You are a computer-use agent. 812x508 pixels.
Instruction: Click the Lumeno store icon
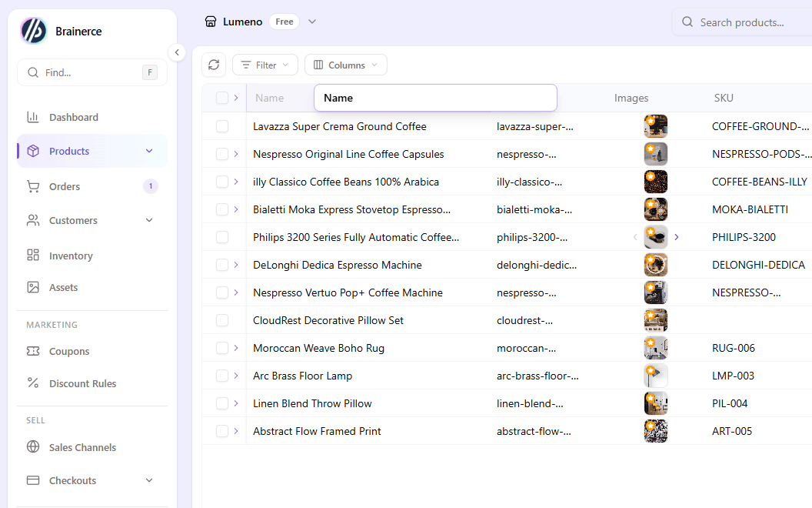click(210, 22)
